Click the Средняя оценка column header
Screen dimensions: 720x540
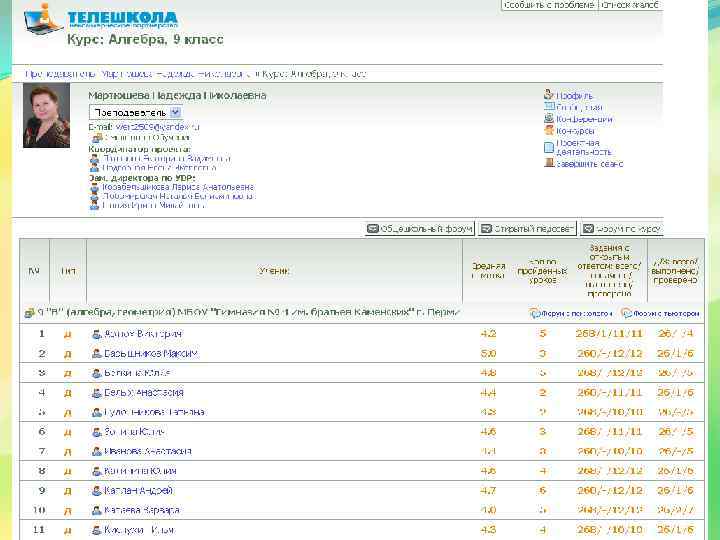tap(488, 271)
